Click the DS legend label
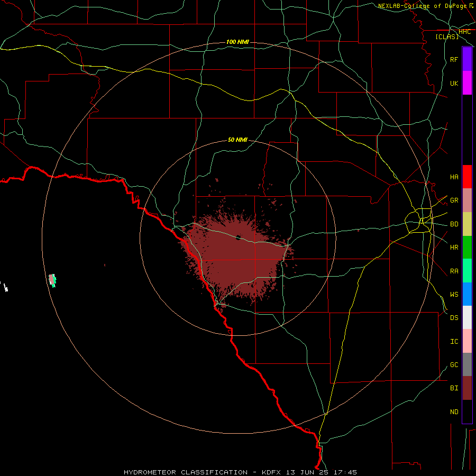The image size is (476, 476). click(454, 318)
